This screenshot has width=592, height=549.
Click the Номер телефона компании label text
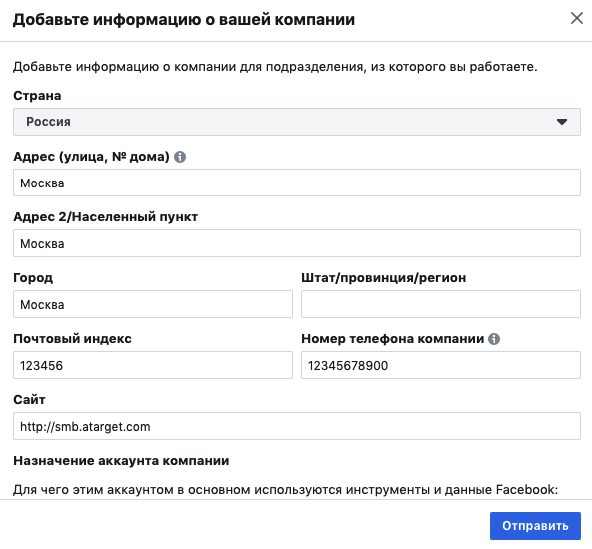coord(392,339)
